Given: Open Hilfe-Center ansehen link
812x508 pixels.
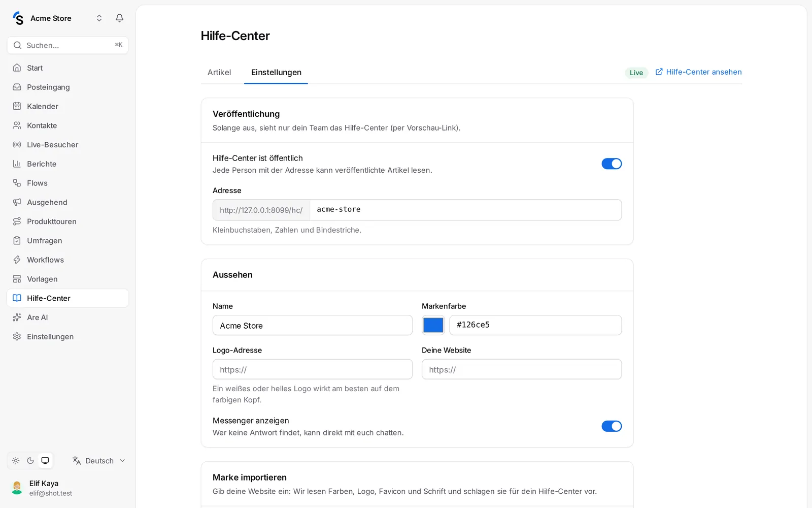Looking at the screenshot, I should click(698, 72).
